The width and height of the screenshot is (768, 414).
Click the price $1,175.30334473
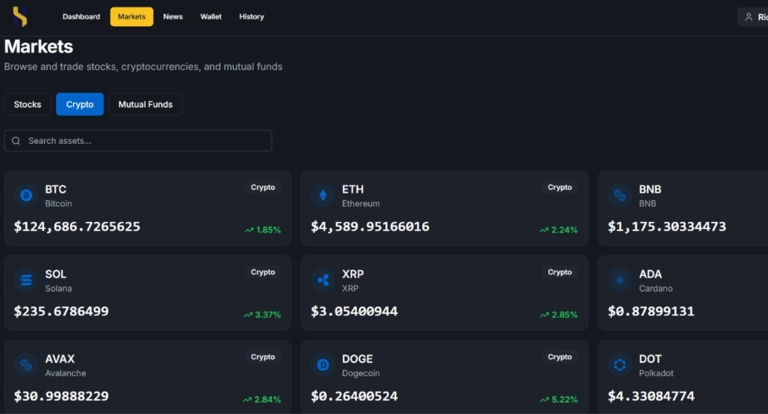coord(667,227)
